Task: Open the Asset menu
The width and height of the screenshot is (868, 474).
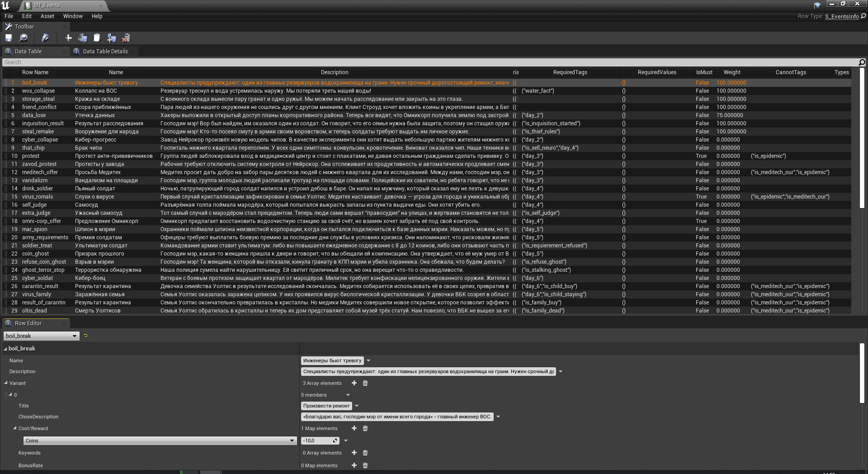Action: 47,16
